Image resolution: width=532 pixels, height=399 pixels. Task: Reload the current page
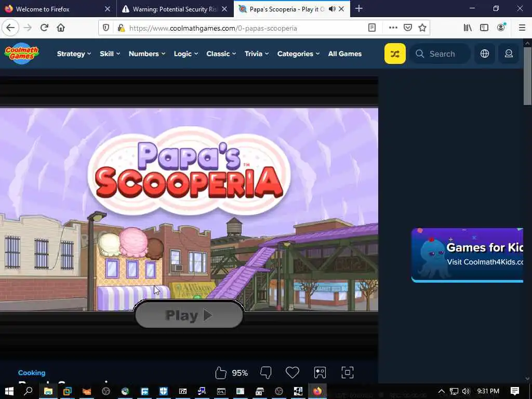click(x=44, y=28)
